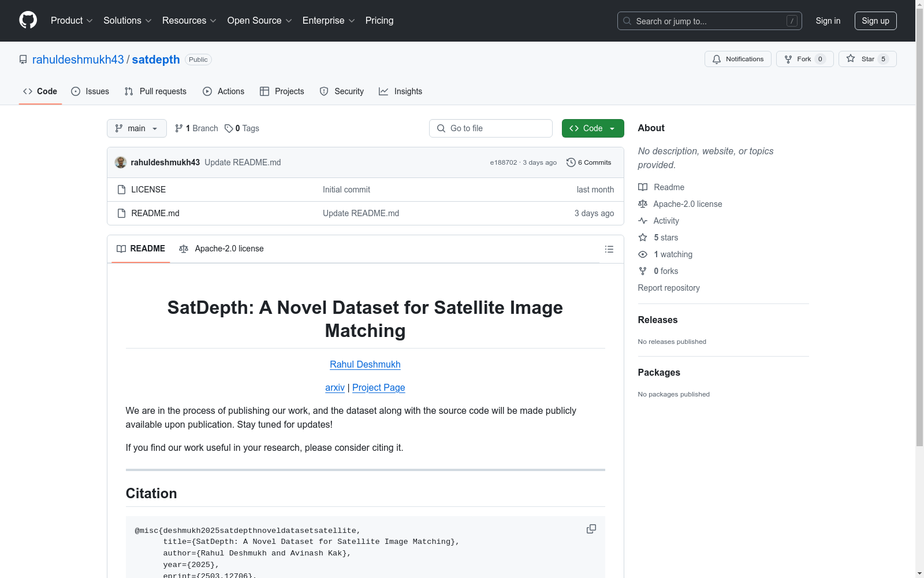Click the commit history clock icon
Screen dimensions: 924x578
tap(571, 162)
